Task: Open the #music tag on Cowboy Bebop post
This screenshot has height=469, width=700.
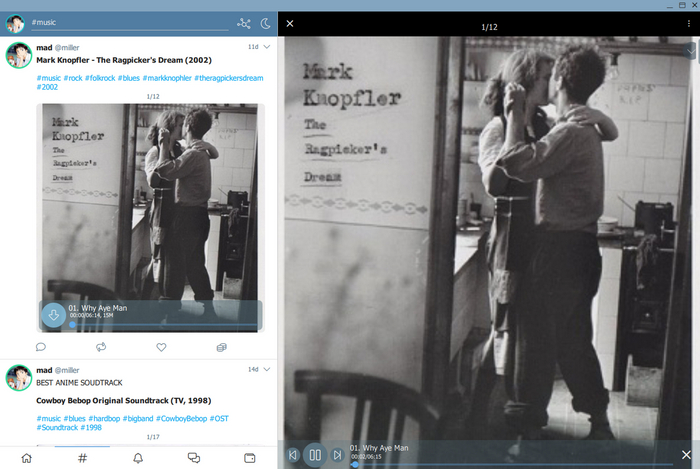Action: pyautogui.click(x=48, y=419)
